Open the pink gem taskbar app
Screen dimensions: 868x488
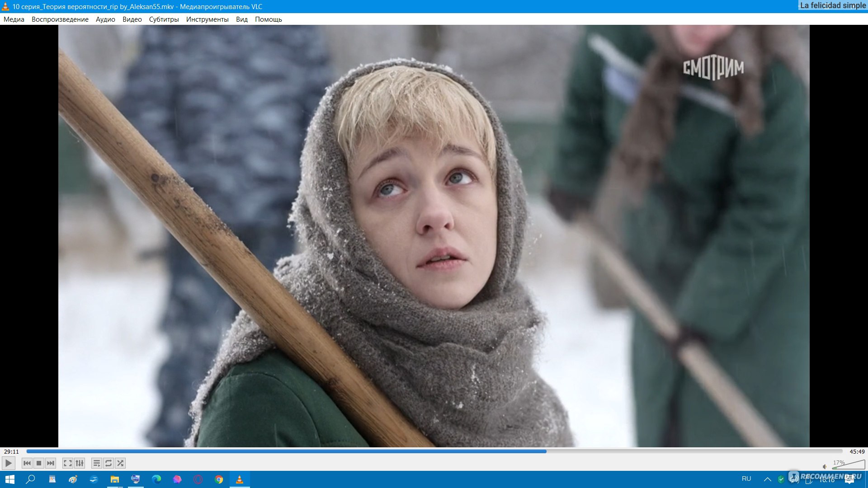(177, 479)
